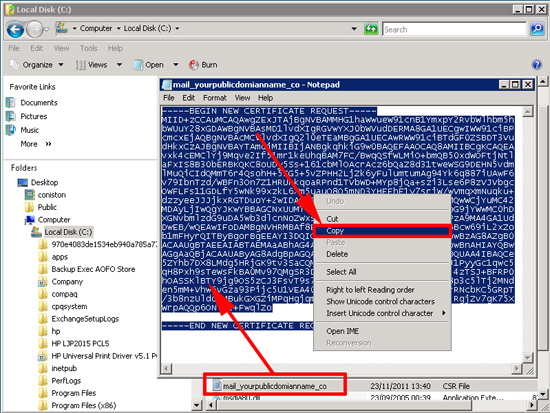
Task: Click file list horizontal scrollbar right arrow
Action: point(532,405)
